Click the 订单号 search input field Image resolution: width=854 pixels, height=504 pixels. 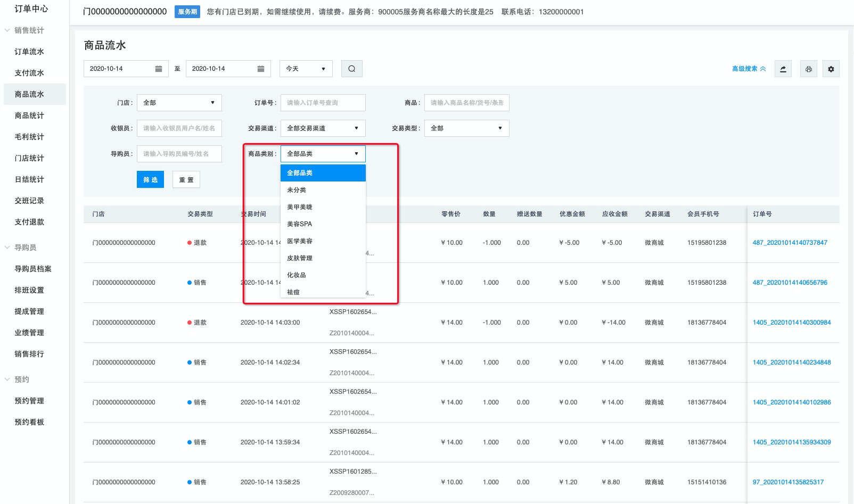pos(323,103)
